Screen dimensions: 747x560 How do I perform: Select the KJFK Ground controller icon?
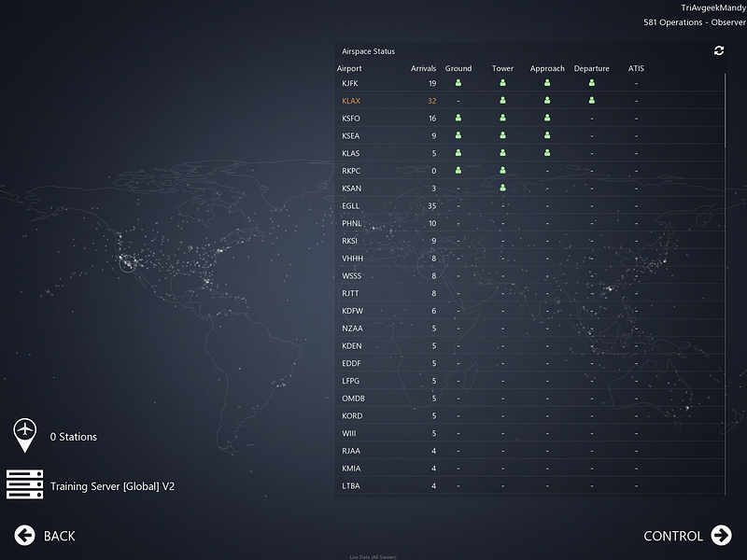tap(458, 83)
